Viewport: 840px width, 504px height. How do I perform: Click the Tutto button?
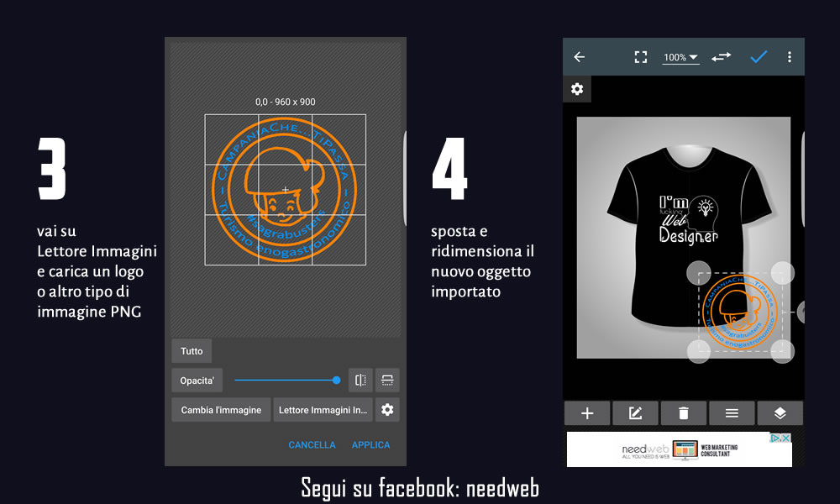(x=192, y=351)
